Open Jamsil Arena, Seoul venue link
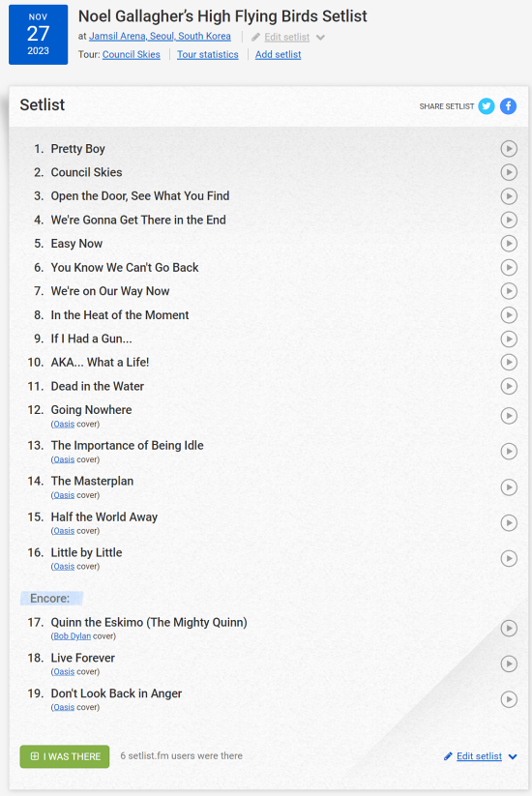 160,36
